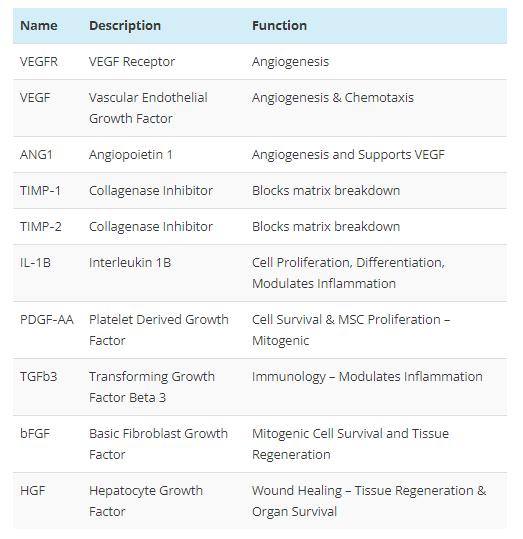Click the PDGF-AA row name

click(x=47, y=320)
